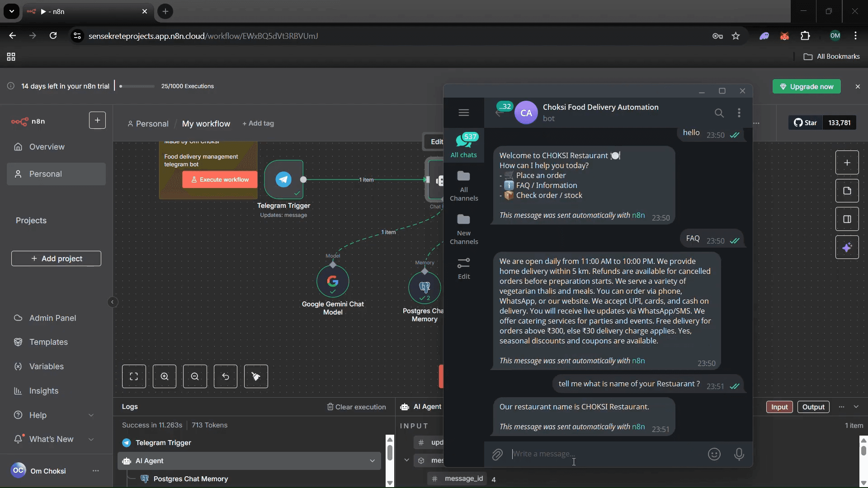This screenshot has height=488, width=868.
Task: Open the browser tab search dropdown
Action: (x=12, y=11)
